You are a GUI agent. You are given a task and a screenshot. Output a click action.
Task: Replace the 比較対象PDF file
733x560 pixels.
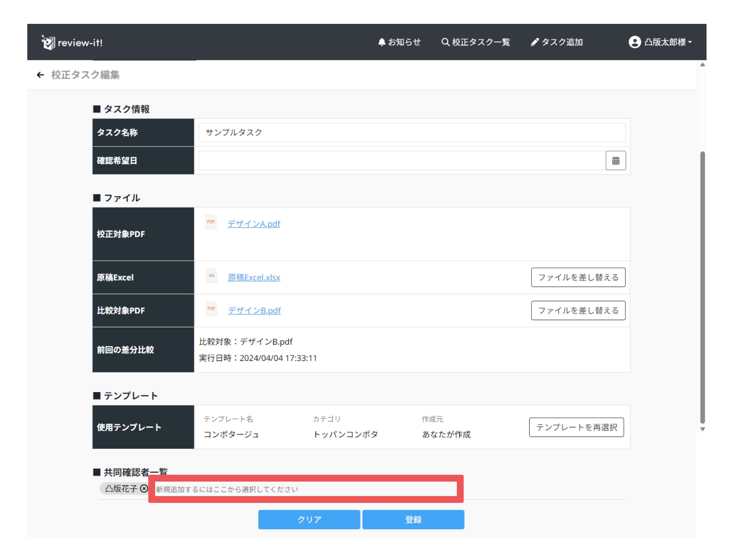coord(578,311)
